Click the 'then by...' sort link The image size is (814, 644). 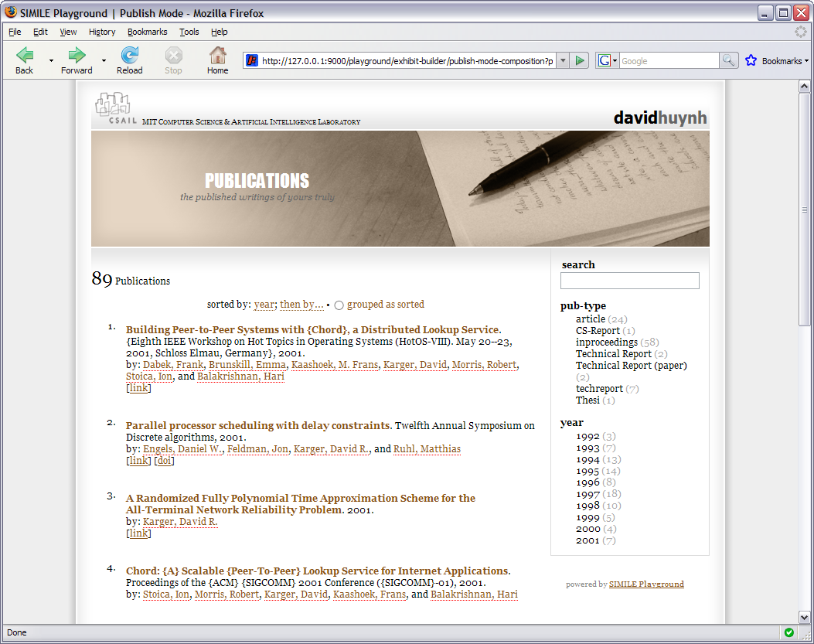(x=301, y=305)
